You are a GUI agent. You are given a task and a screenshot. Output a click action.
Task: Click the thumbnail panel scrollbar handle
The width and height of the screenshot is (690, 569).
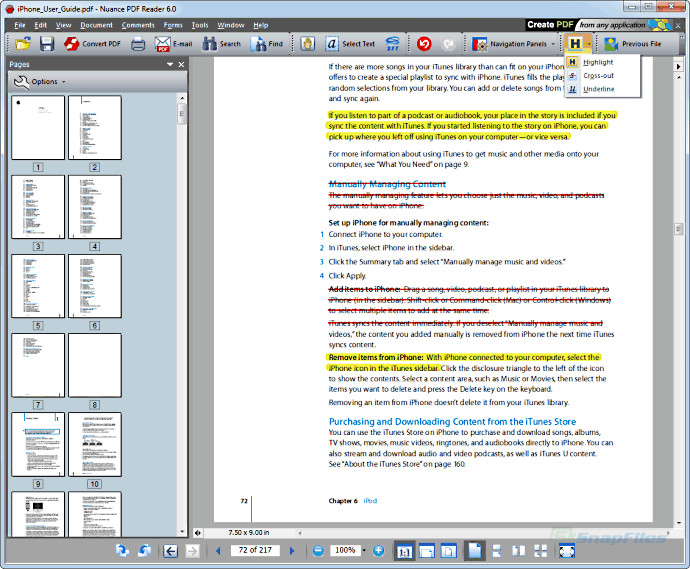[182, 114]
